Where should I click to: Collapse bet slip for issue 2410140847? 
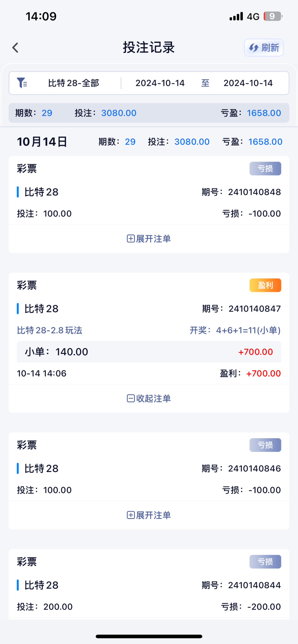149,398
